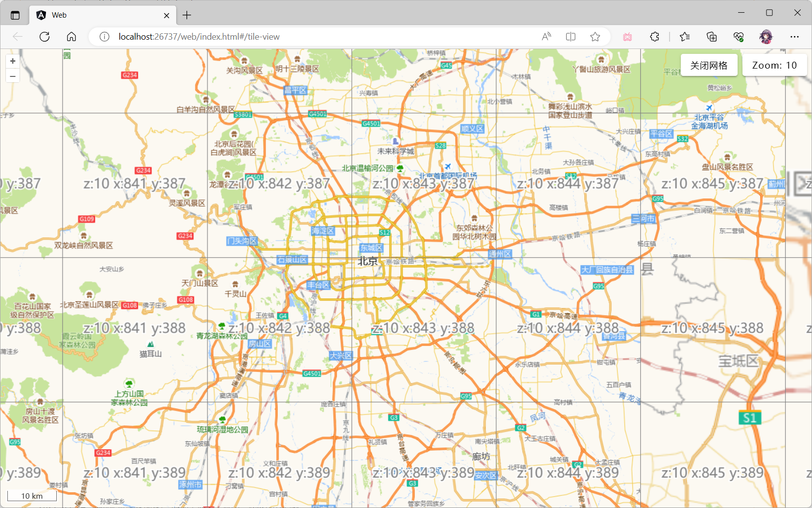Select the Web tab
The image size is (812, 508).
click(102, 15)
